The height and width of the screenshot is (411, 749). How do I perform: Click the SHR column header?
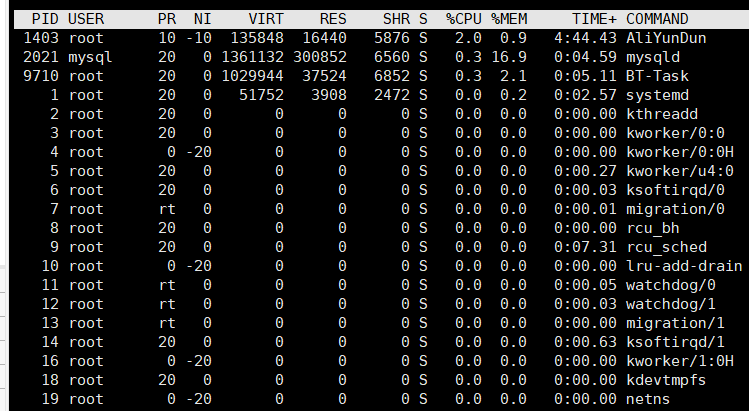click(x=396, y=19)
